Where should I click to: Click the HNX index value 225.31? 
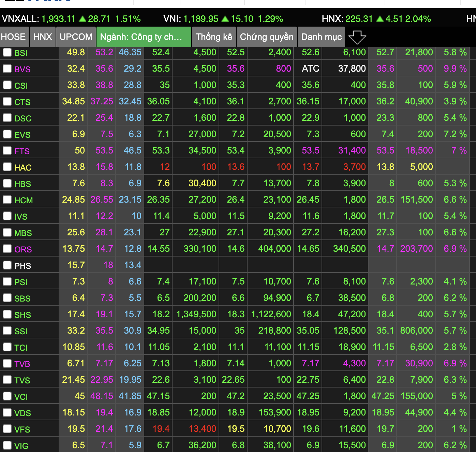coord(359,19)
